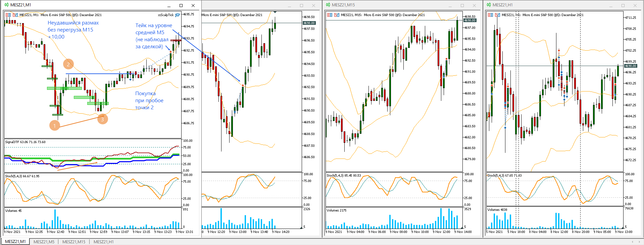Switch to the MESZ21,M15 bottom tab

(x=74, y=242)
